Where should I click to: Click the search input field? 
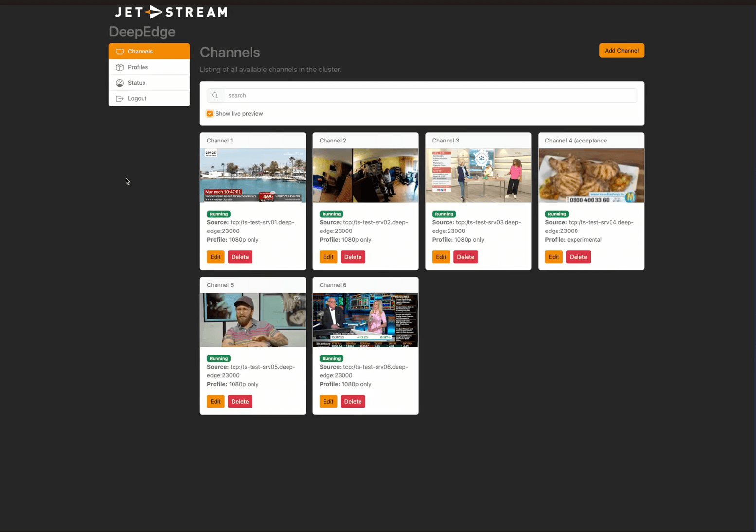click(428, 95)
